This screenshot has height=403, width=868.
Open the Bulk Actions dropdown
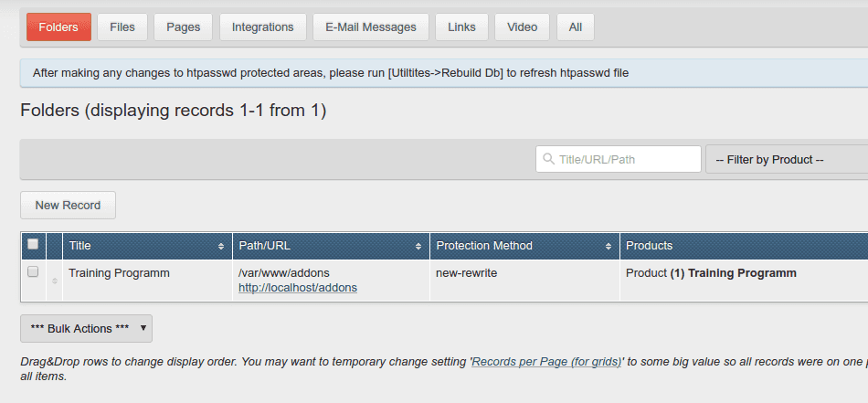point(87,328)
